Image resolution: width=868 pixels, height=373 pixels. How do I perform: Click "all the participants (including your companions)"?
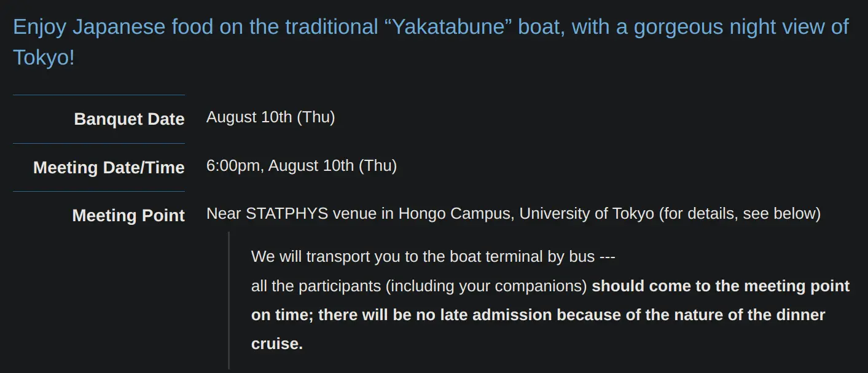click(x=419, y=286)
